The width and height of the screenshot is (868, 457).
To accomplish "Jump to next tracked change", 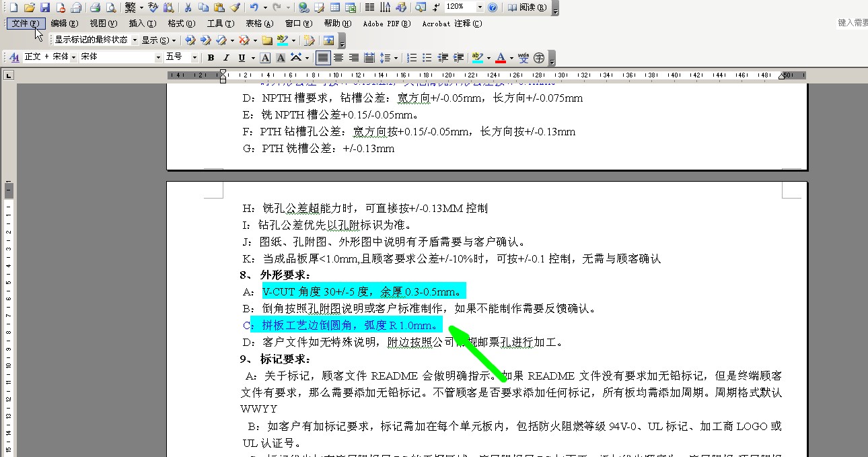I will pos(205,40).
